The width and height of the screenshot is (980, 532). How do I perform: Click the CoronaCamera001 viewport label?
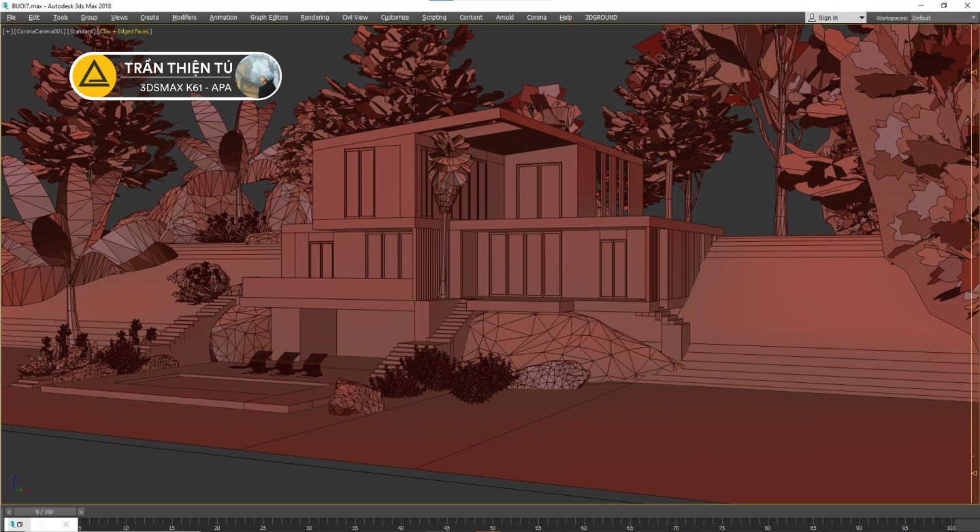point(40,31)
